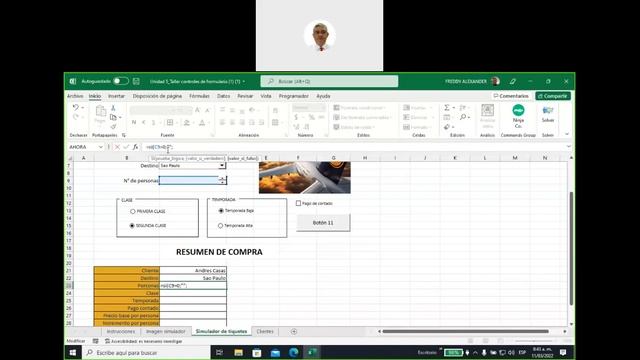Click the Windows taskbar search field
Screen dimensions: 640x360
pos(146,352)
